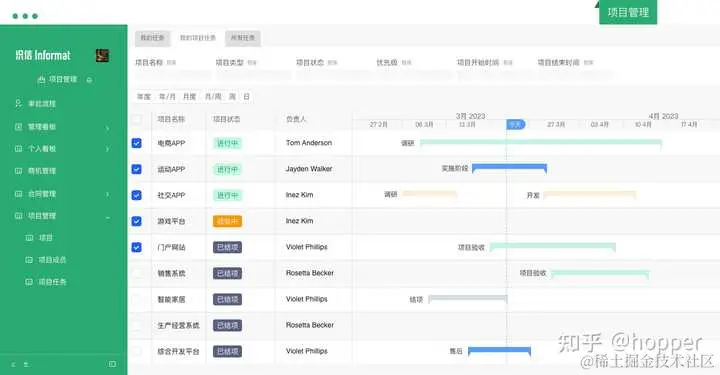Click Tom Anderson in 负责人 column
The image size is (720, 375).
coord(309,143)
